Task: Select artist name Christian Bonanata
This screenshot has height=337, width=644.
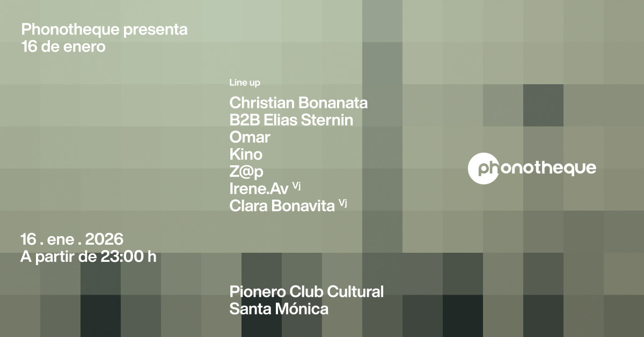Action: pyautogui.click(x=298, y=102)
